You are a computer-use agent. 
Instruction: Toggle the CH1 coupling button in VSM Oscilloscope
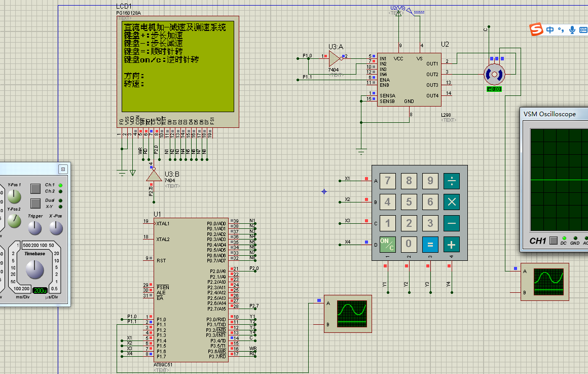[x=554, y=241]
